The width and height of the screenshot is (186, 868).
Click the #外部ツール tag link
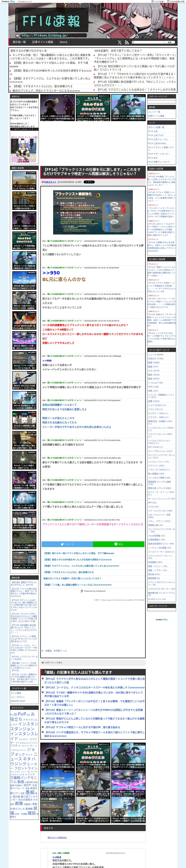pyautogui.click(x=60, y=651)
